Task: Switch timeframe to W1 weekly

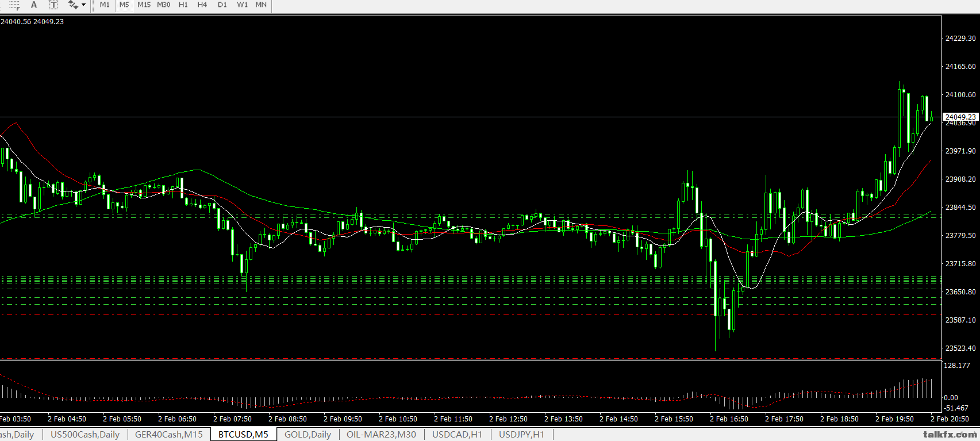Action: point(243,5)
